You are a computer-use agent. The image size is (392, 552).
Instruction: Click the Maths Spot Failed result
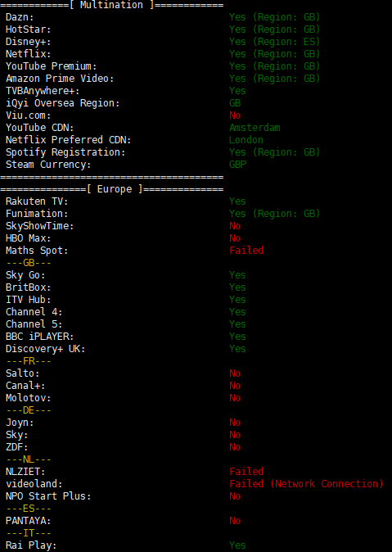[x=246, y=251]
